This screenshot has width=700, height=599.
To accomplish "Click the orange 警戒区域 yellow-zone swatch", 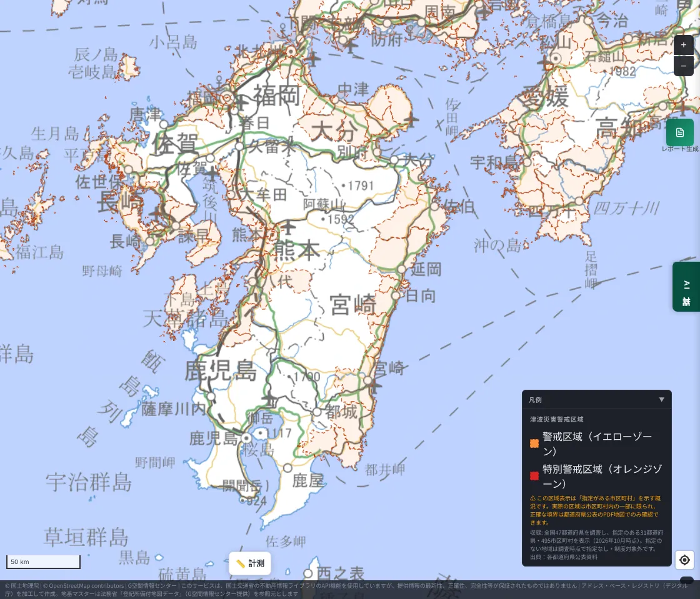I will point(534,443).
